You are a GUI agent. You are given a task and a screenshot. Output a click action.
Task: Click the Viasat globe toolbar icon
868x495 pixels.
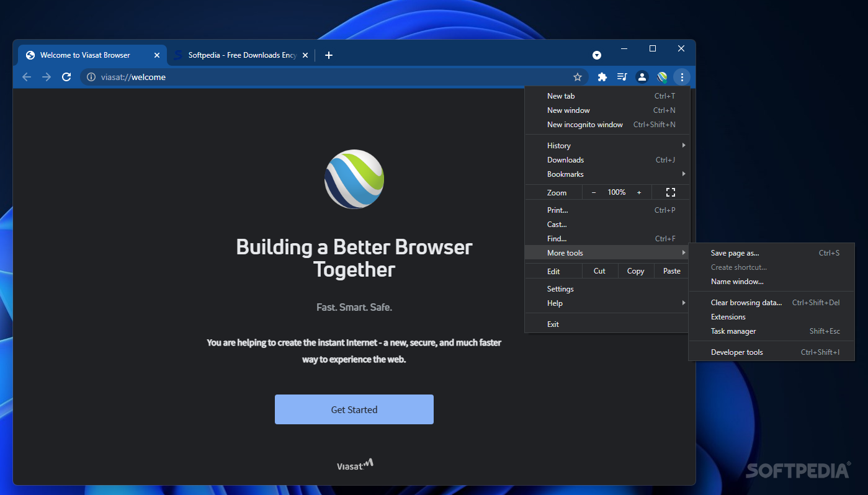pyautogui.click(x=662, y=77)
